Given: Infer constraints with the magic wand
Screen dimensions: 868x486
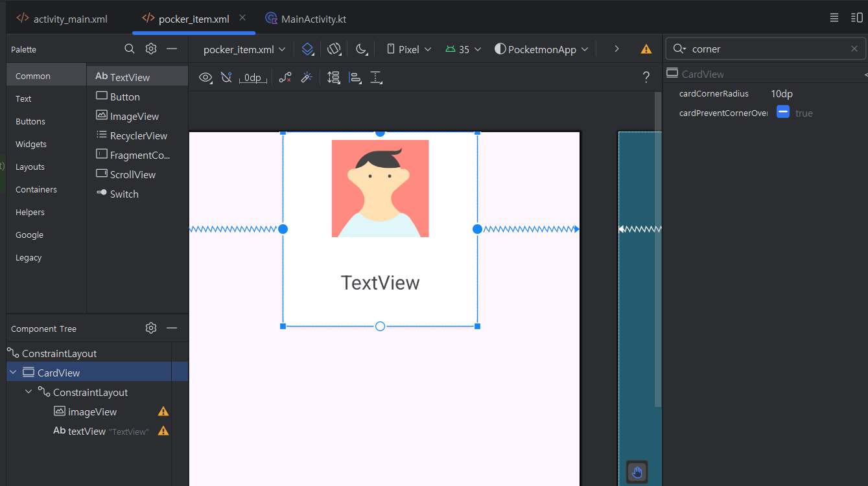Looking at the screenshot, I should coord(307,78).
